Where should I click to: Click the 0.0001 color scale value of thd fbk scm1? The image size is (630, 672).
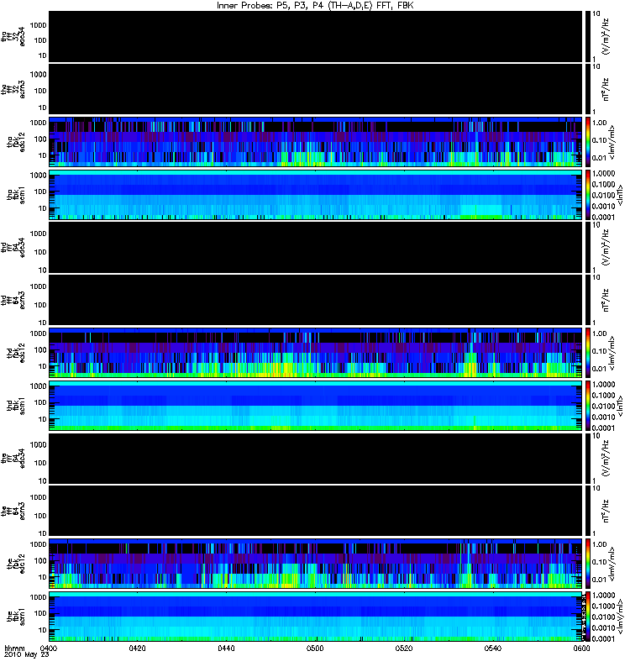click(603, 428)
